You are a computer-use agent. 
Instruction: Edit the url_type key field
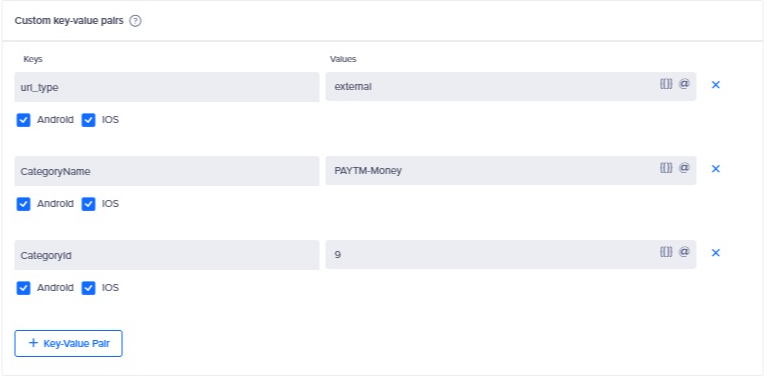click(x=167, y=87)
